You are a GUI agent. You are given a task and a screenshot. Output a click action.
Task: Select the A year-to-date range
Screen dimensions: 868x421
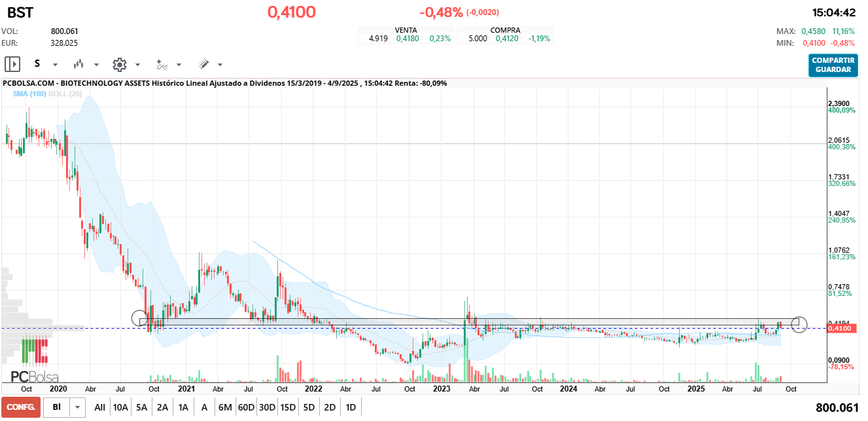tap(204, 407)
